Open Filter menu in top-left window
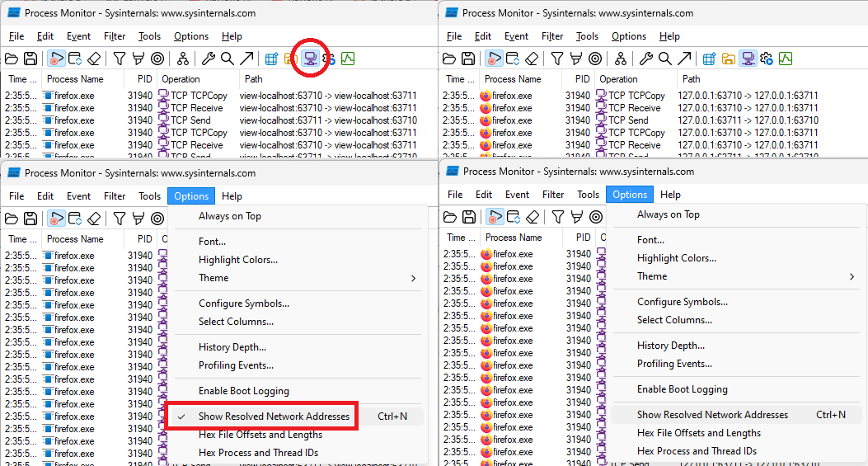The height and width of the screenshot is (466, 868). (115, 36)
